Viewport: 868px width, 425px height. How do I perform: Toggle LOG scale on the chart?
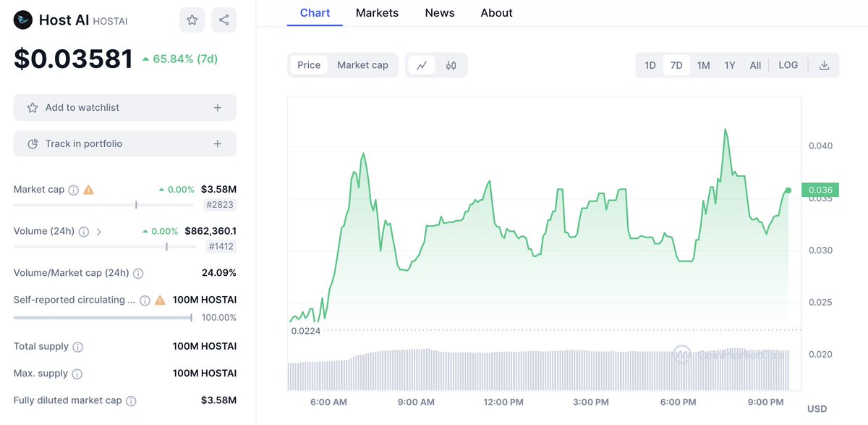(788, 65)
